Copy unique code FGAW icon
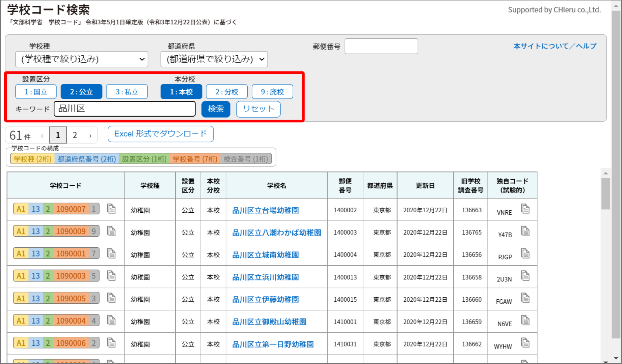 pyautogui.click(x=525, y=298)
